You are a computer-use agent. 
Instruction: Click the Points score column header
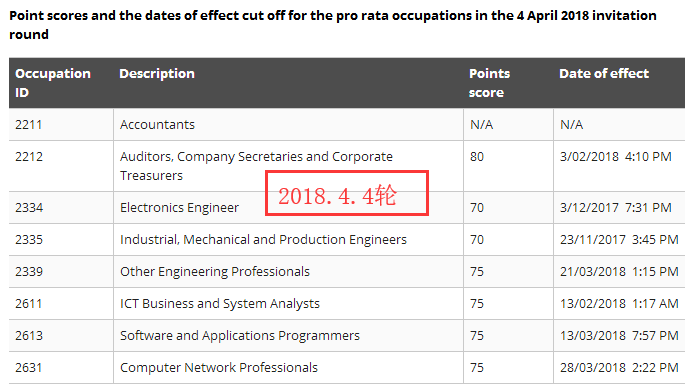tap(489, 83)
